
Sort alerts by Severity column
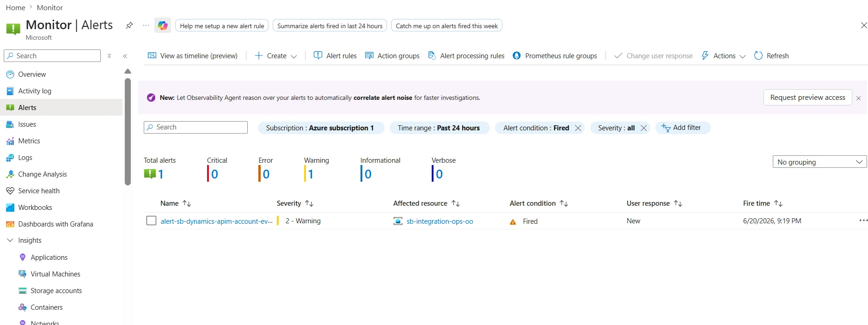(x=295, y=203)
